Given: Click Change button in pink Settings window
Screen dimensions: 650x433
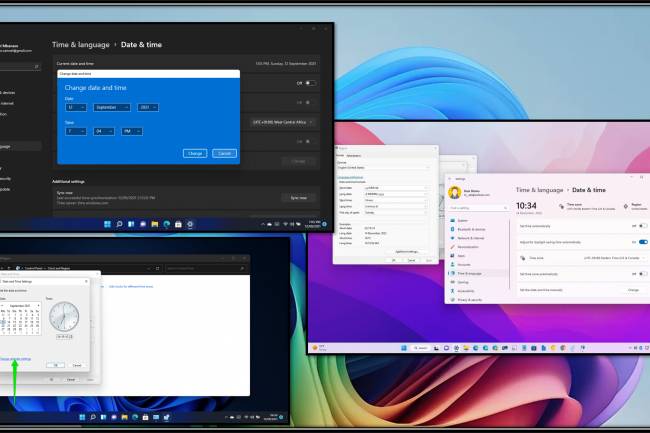Looking at the screenshot, I should point(633,290).
